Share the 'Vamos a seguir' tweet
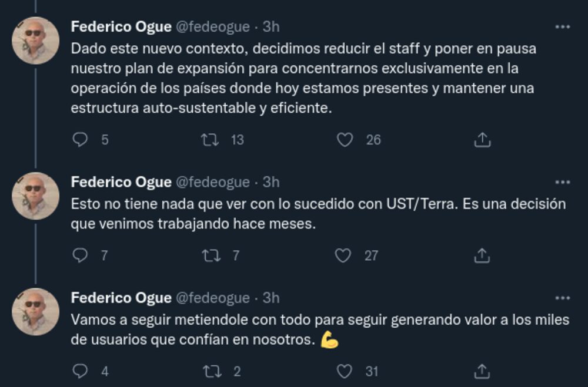 (482, 371)
